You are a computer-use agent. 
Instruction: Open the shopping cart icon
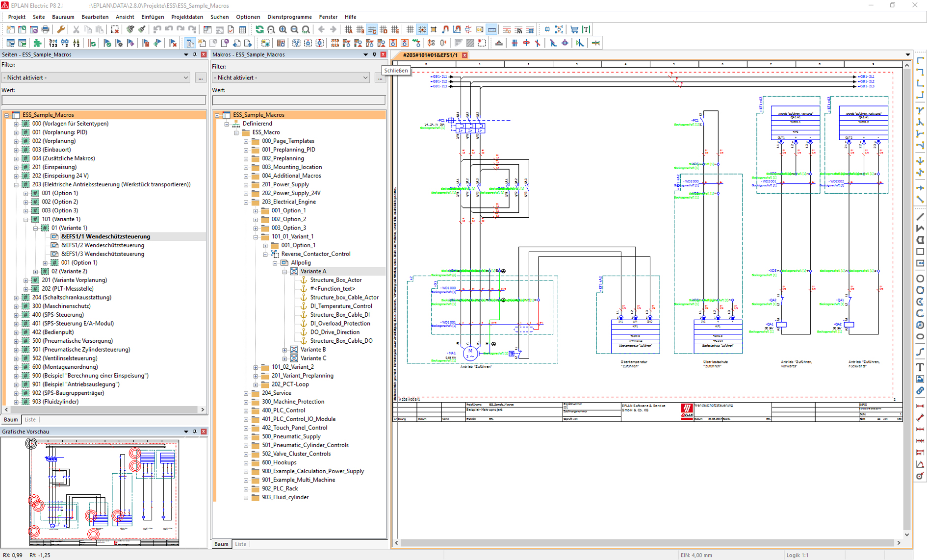coord(574,30)
